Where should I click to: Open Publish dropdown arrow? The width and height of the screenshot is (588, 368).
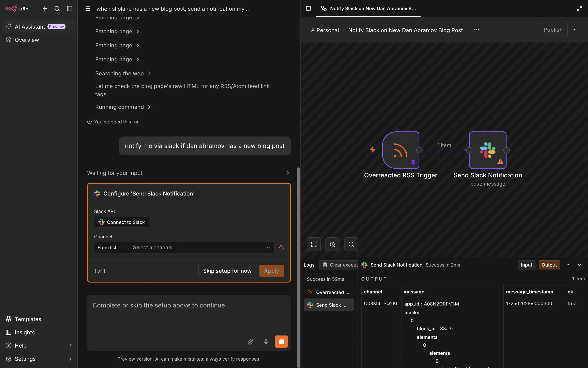coord(574,30)
